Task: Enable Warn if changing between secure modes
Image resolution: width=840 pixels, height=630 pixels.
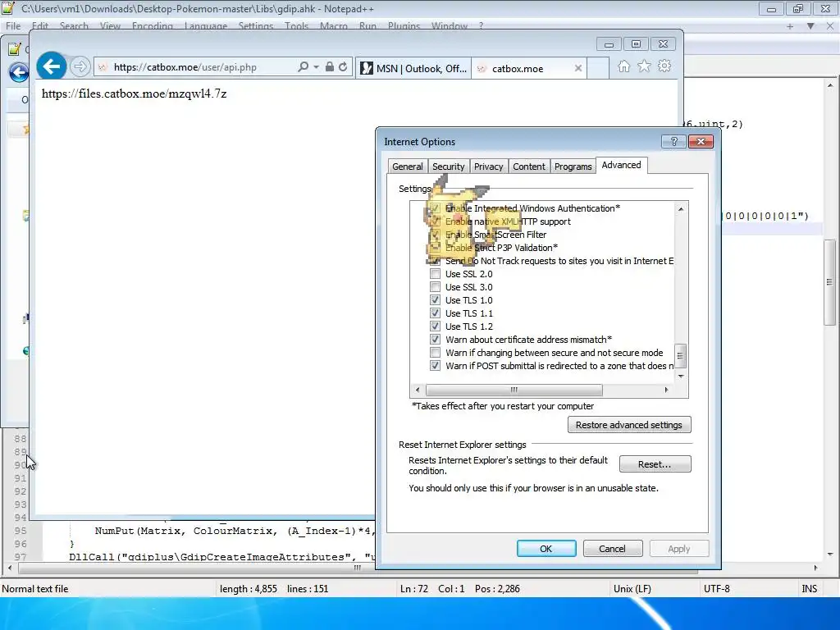Action: point(435,353)
